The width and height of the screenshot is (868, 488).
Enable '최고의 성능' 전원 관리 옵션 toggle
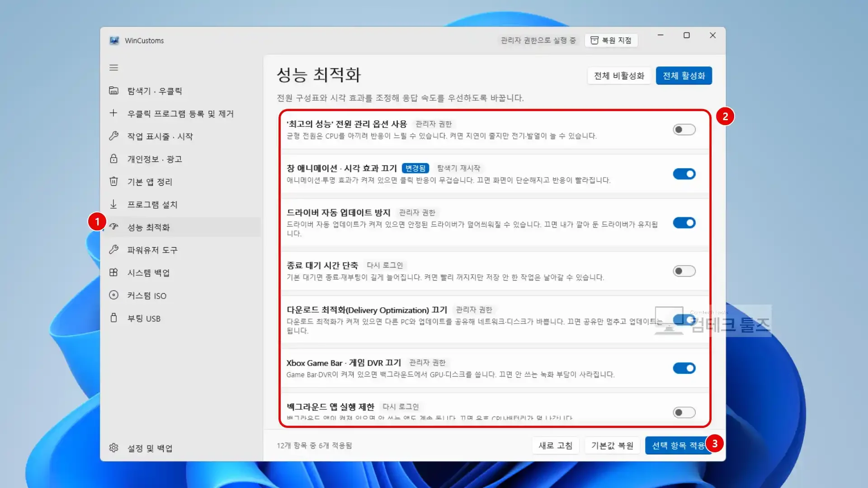(x=684, y=130)
